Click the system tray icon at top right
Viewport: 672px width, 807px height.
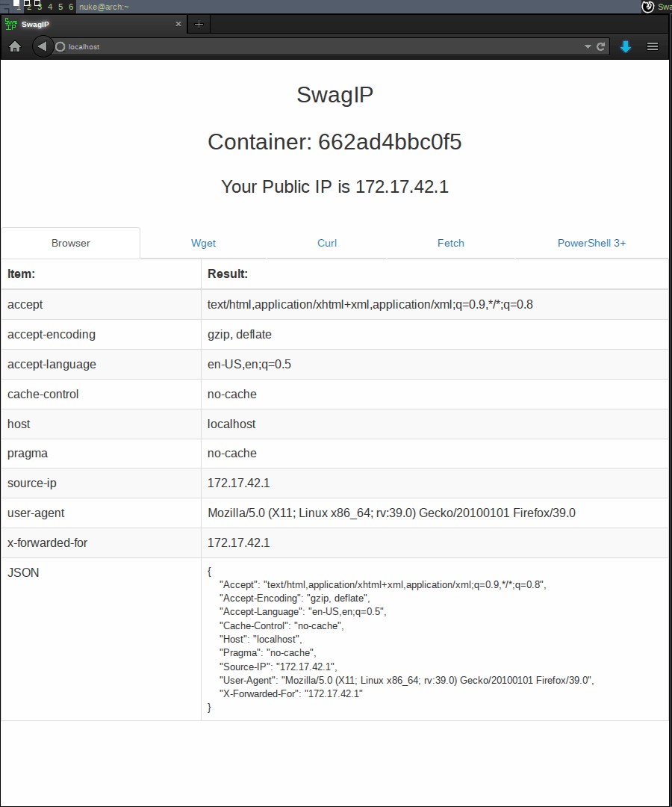point(648,7)
